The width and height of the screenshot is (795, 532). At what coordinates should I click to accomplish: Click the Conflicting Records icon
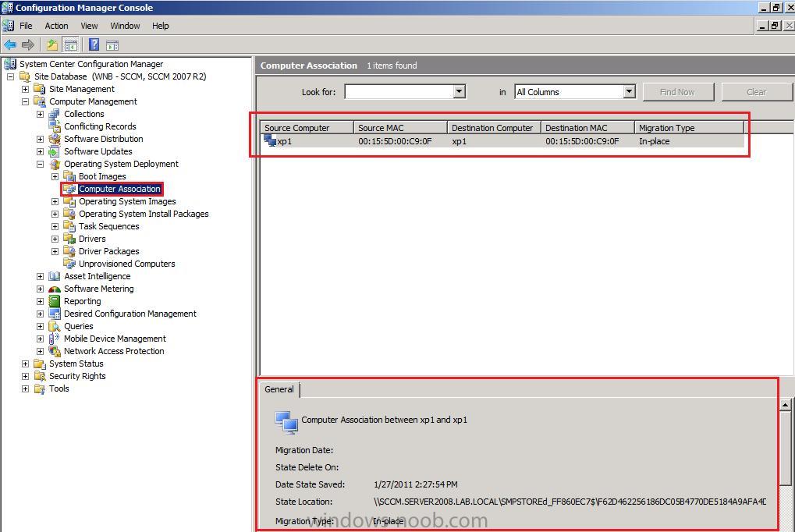[x=55, y=127]
